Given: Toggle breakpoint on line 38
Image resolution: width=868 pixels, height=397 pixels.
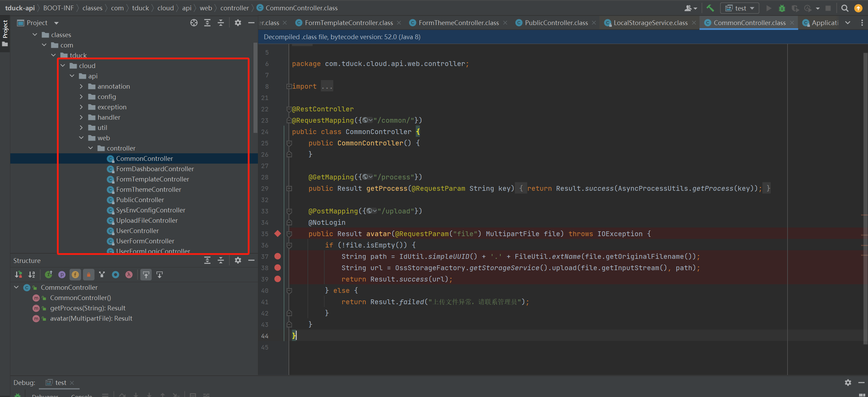Looking at the screenshot, I should click(278, 267).
